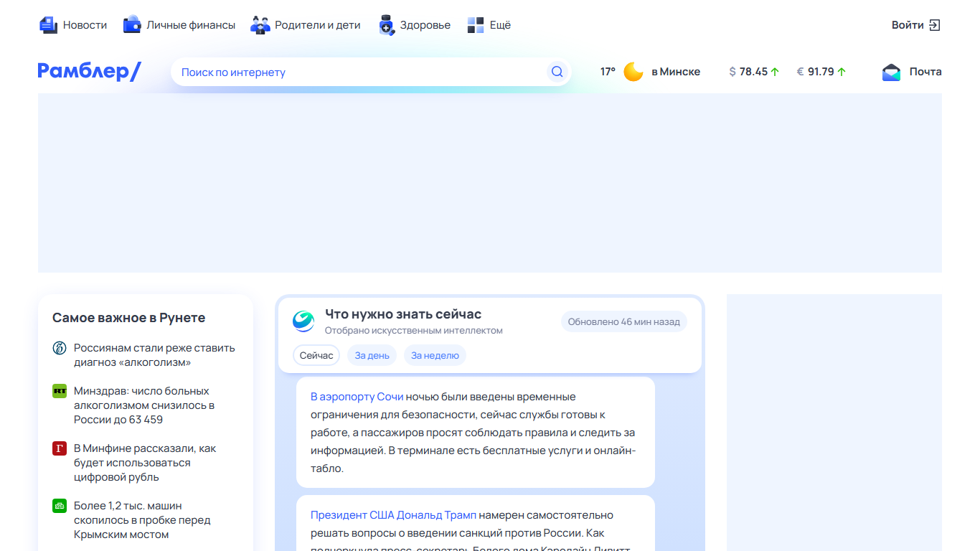Click the weather 17° в Минске
Viewport: 980px width, 551px height.
click(650, 72)
